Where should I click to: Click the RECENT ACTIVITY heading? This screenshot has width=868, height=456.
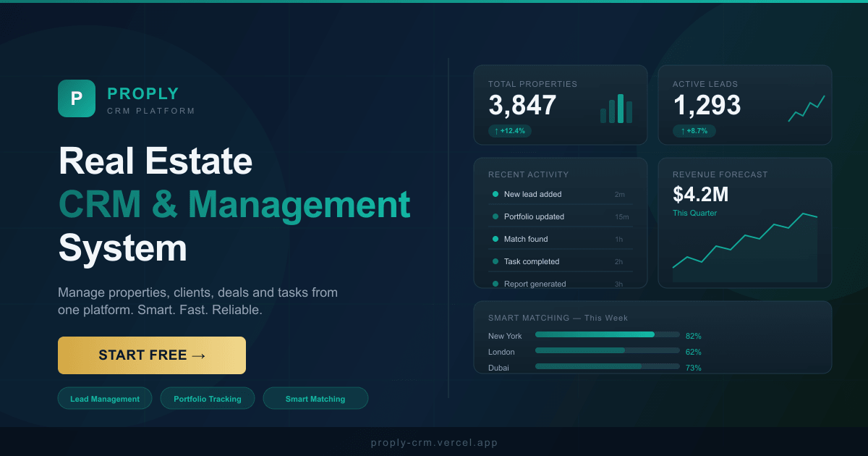click(x=529, y=174)
